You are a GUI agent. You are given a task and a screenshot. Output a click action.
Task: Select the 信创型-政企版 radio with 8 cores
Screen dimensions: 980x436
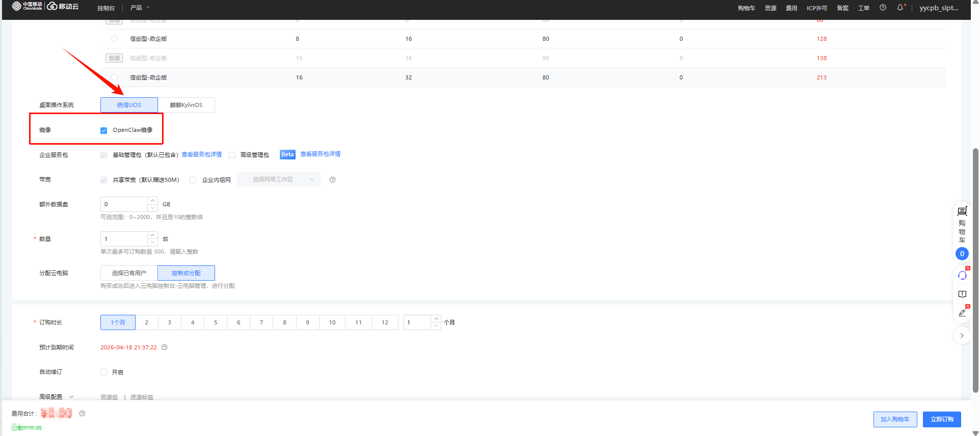pos(114,39)
